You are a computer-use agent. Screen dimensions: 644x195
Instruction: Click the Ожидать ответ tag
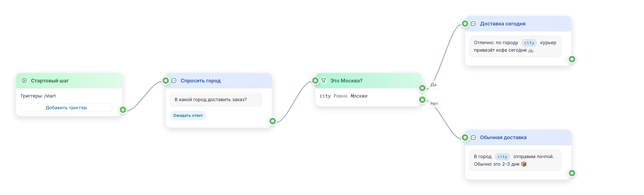point(188,115)
